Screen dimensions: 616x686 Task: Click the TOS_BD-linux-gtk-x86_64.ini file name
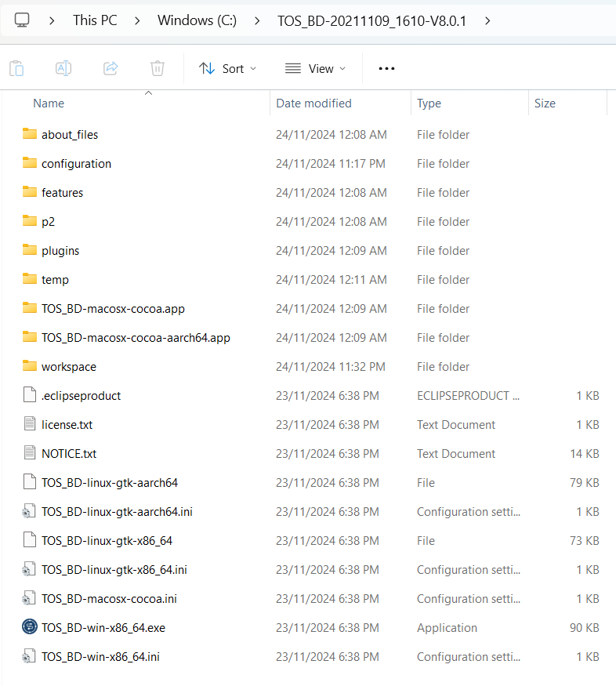114,570
